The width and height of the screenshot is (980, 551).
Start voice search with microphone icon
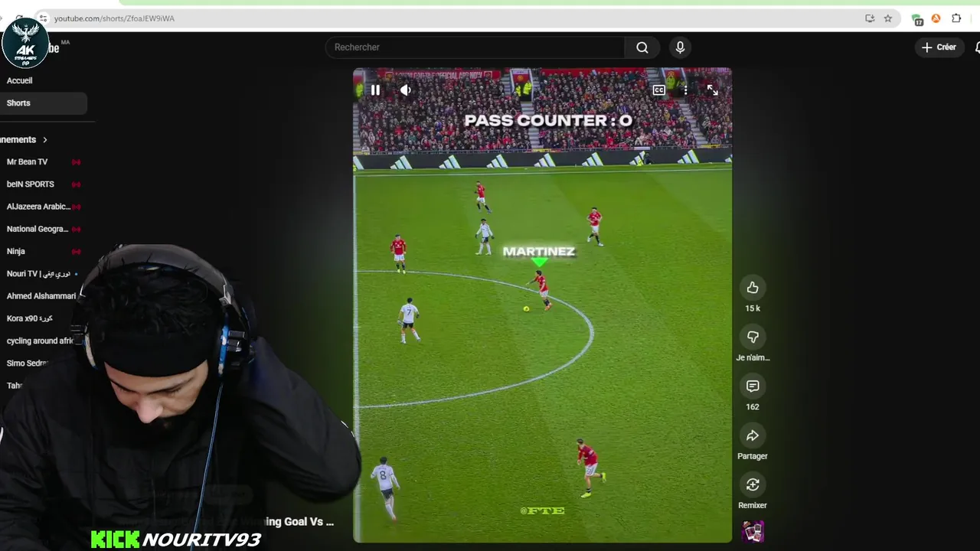(x=680, y=47)
